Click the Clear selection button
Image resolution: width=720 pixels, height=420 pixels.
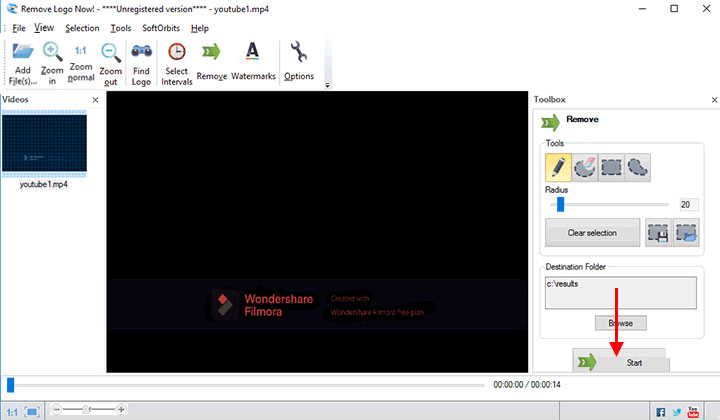click(x=592, y=233)
